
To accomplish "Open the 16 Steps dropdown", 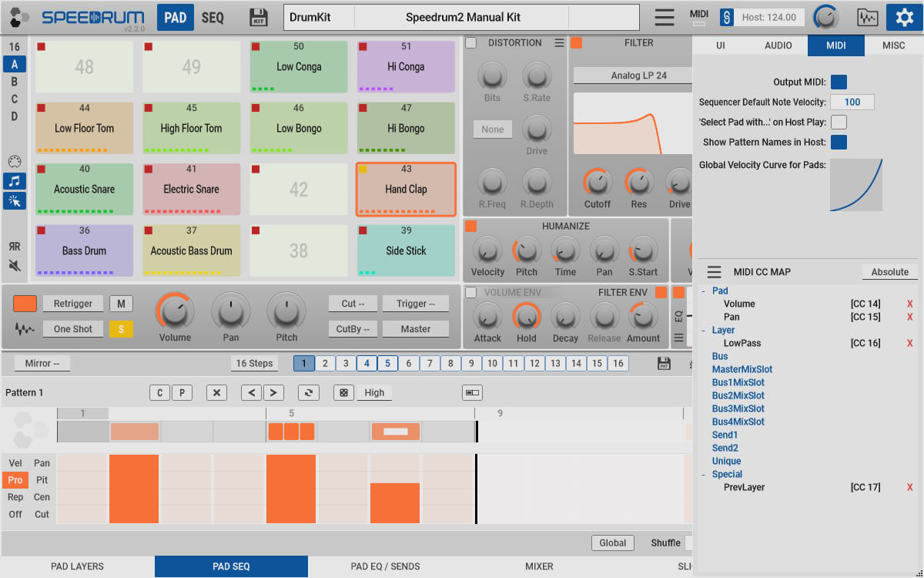I will point(254,364).
